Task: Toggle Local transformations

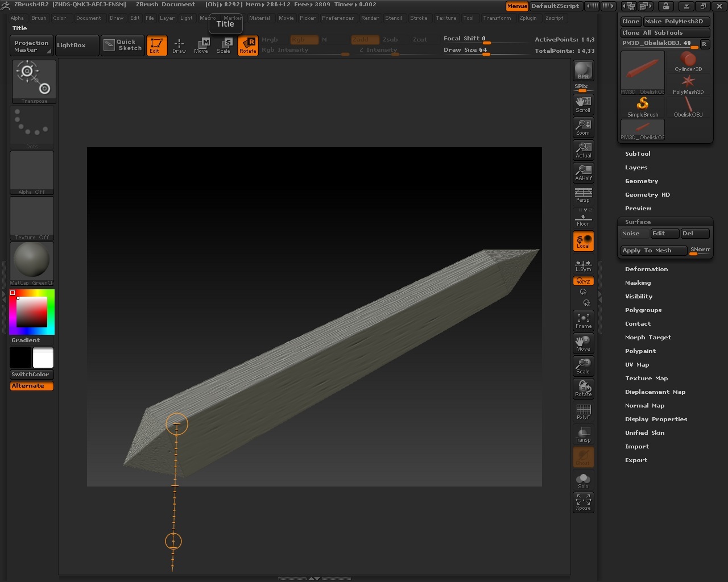Action: click(x=583, y=241)
